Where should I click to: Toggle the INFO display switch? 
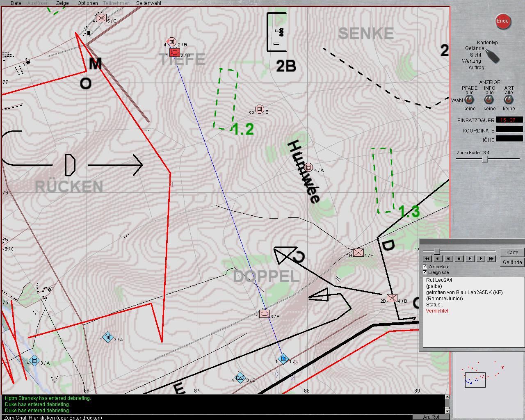(x=489, y=100)
